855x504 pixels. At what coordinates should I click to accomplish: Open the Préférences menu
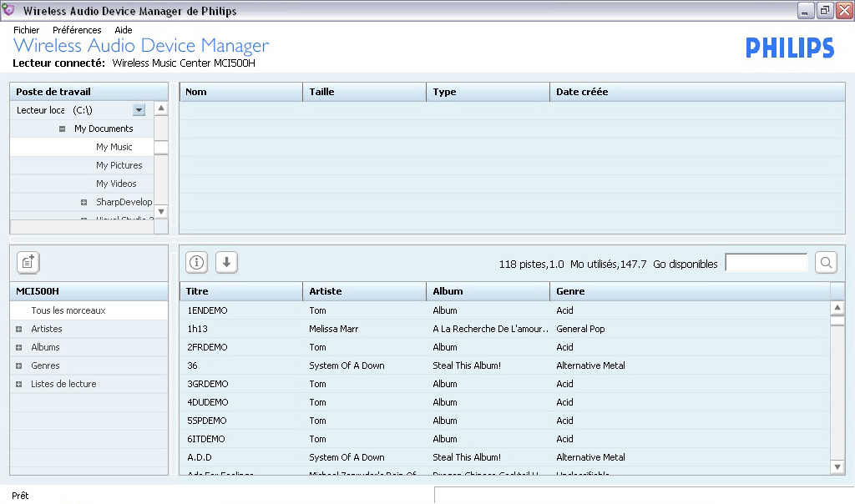click(x=77, y=30)
